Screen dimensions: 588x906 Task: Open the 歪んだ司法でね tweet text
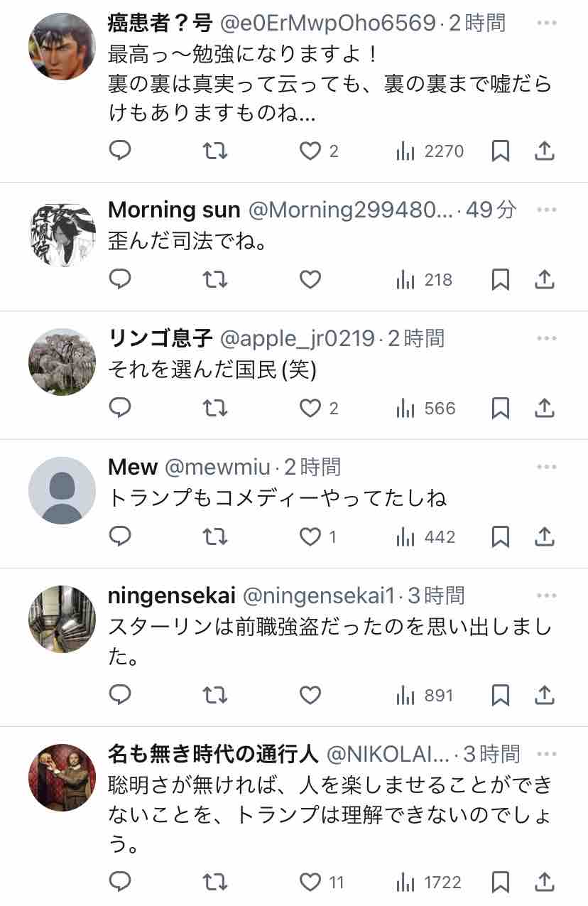click(187, 242)
